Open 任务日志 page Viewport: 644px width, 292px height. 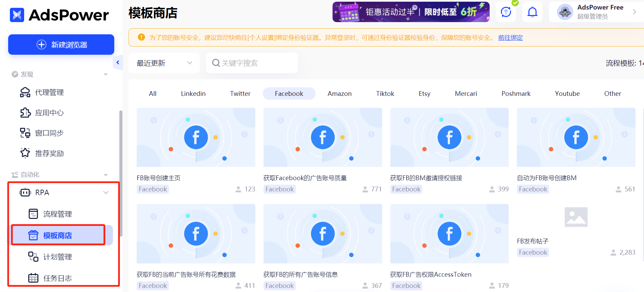57,278
